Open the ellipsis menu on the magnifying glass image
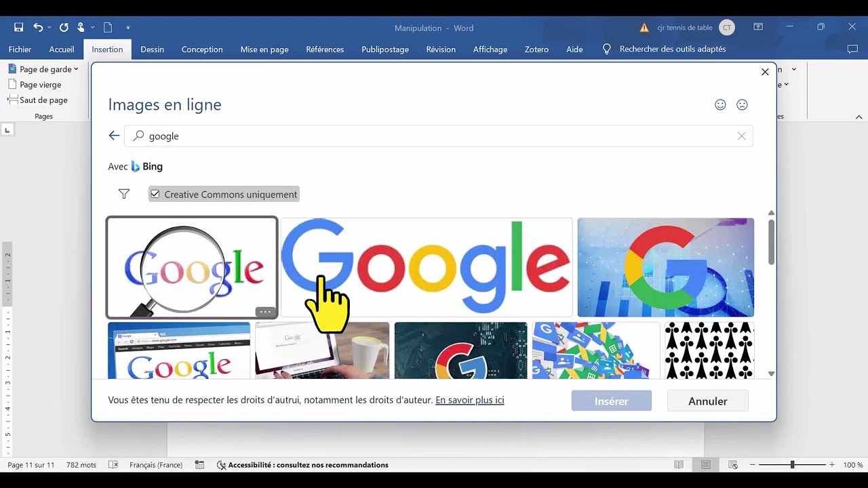The height and width of the screenshot is (488, 868). [x=265, y=312]
